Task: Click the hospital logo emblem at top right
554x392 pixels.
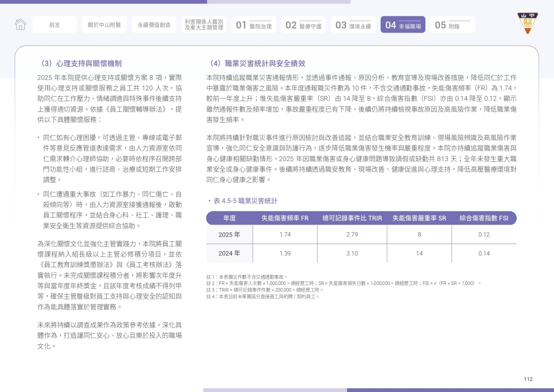Action: (528, 23)
